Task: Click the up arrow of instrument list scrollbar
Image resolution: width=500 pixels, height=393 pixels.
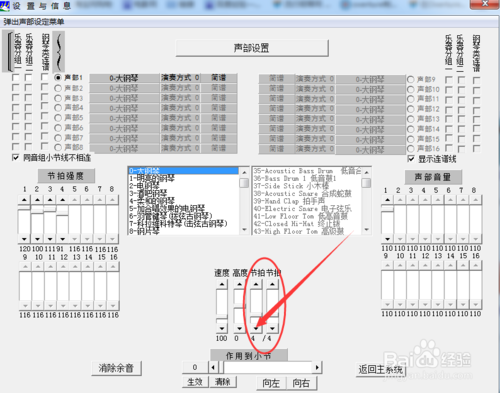Action: point(244,173)
